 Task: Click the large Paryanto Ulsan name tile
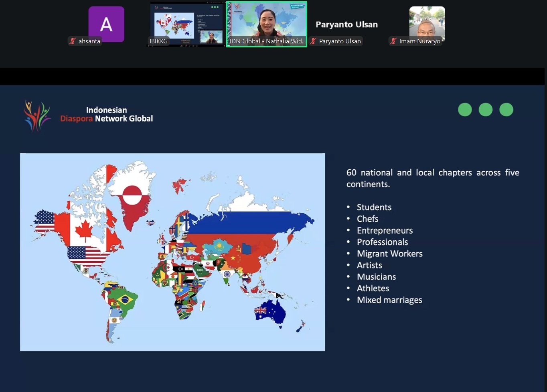tap(346, 24)
